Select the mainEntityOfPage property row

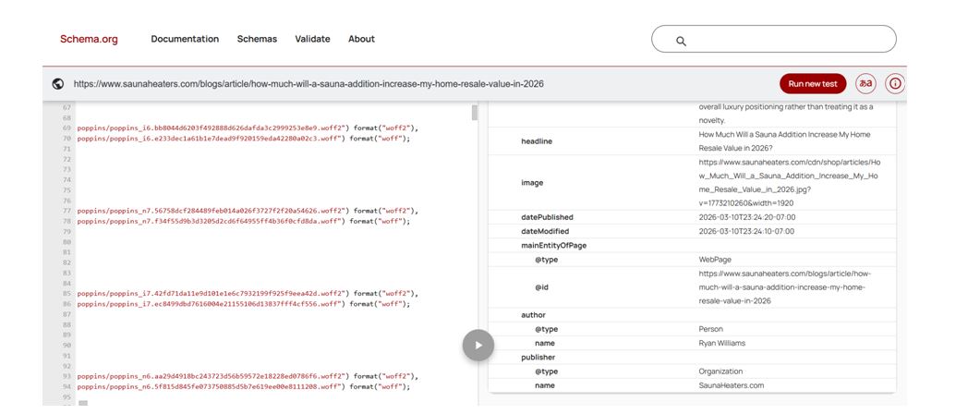(553, 246)
